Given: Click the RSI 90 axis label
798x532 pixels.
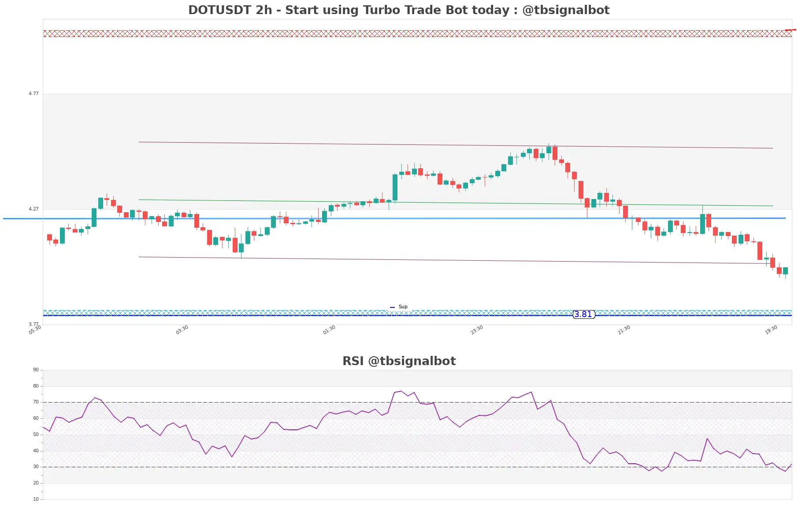Looking at the screenshot, I should click(x=36, y=370).
